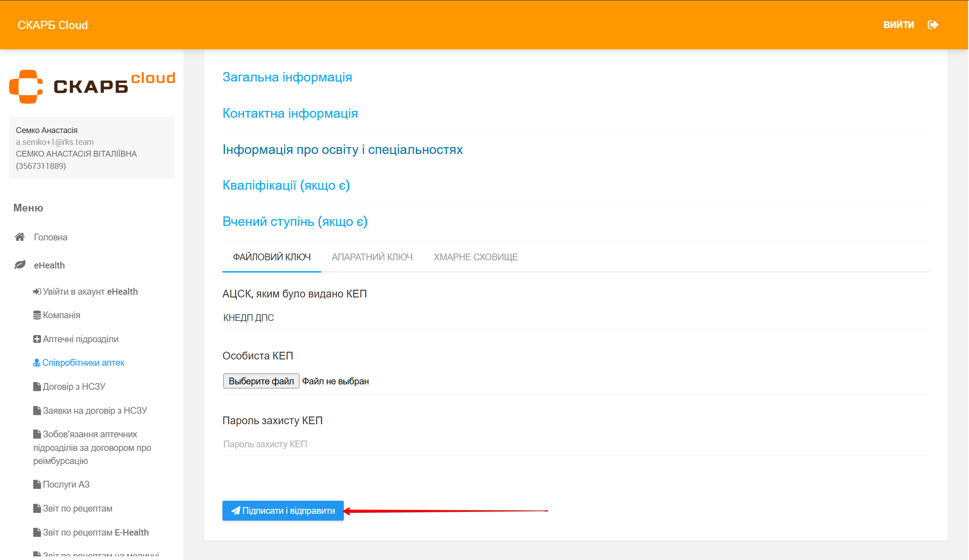This screenshot has height=560, width=969.
Task: Switch to the АПАРАТНИЙ КЛЮЧ tab
Action: [x=372, y=257]
